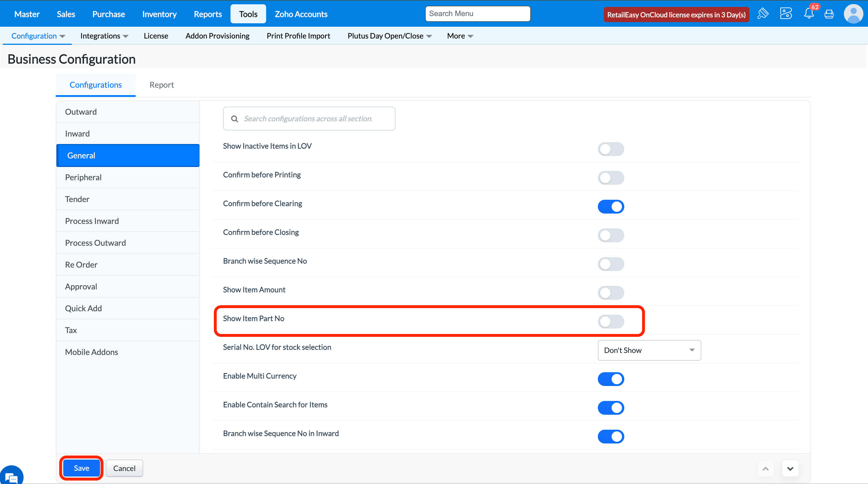Viewport: 868px width, 484px height.
Task: Disable the Confirm before Clearing toggle
Action: [x=610, y=207]
